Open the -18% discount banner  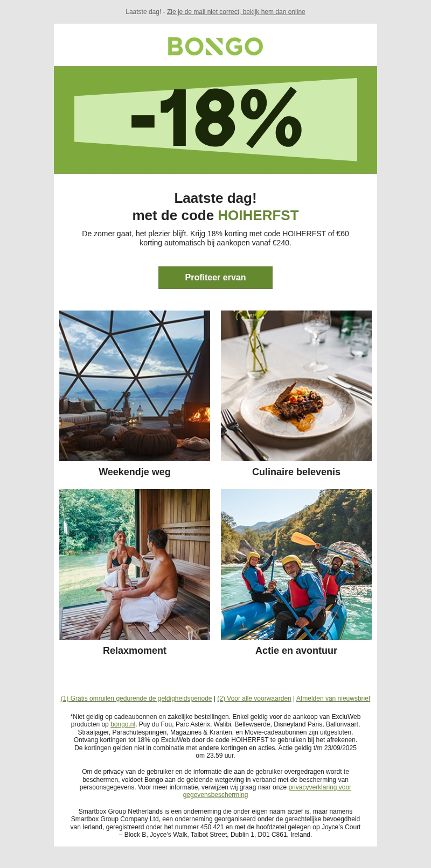215,120
